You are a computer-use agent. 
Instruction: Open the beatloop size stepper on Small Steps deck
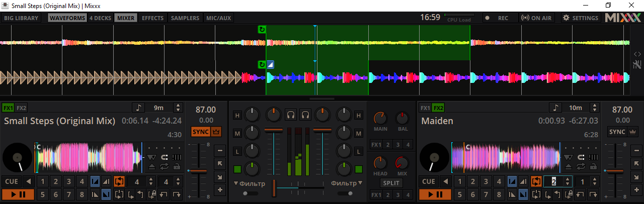(x=151, y=181)
